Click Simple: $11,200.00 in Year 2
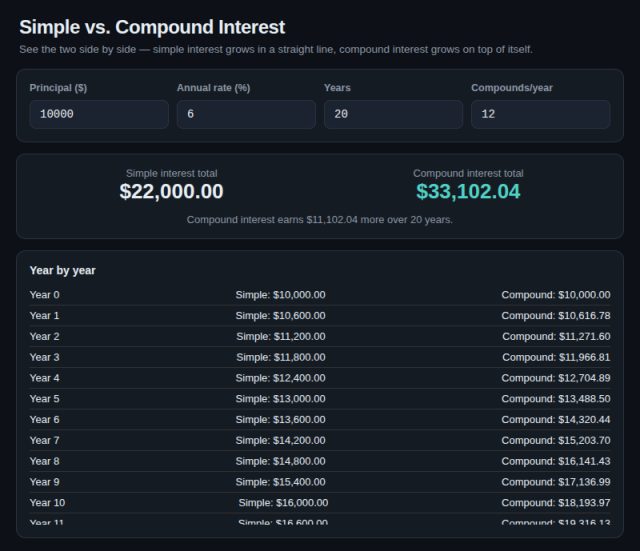 [x=281, y=336]
